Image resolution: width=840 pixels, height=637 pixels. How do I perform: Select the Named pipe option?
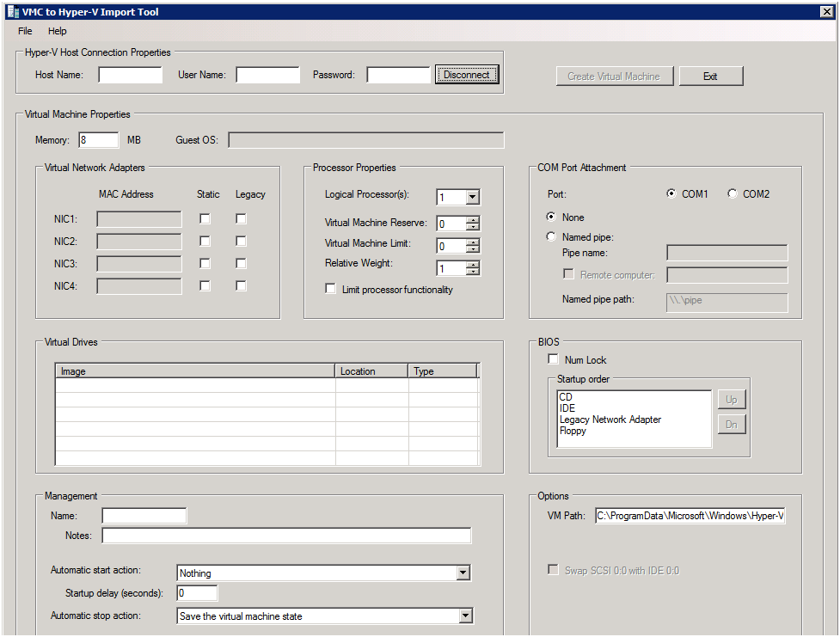(551, 236)
